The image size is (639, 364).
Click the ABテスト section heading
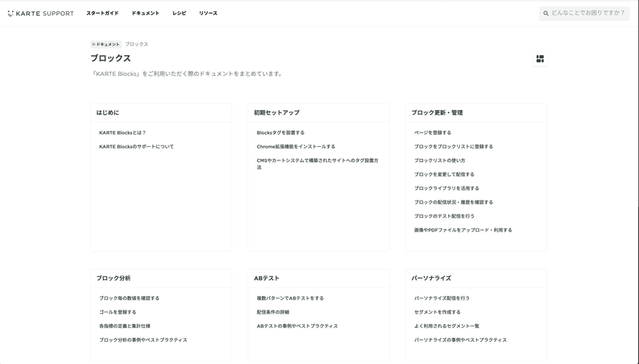(267, 278)
